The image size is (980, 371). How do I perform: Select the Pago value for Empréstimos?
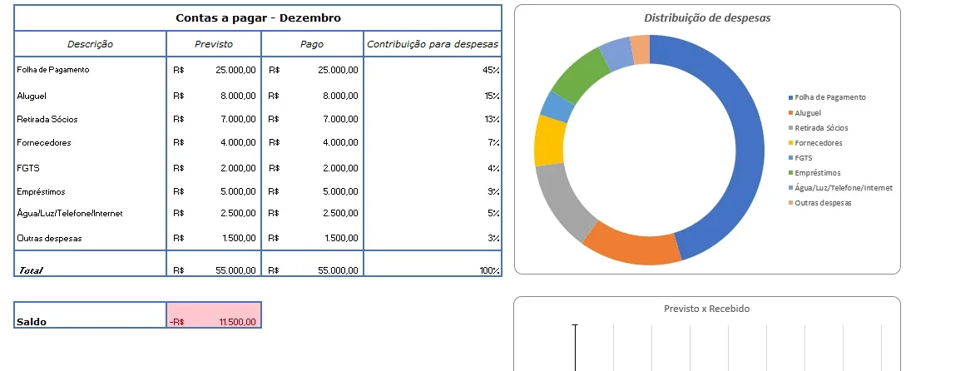(313, 192)
